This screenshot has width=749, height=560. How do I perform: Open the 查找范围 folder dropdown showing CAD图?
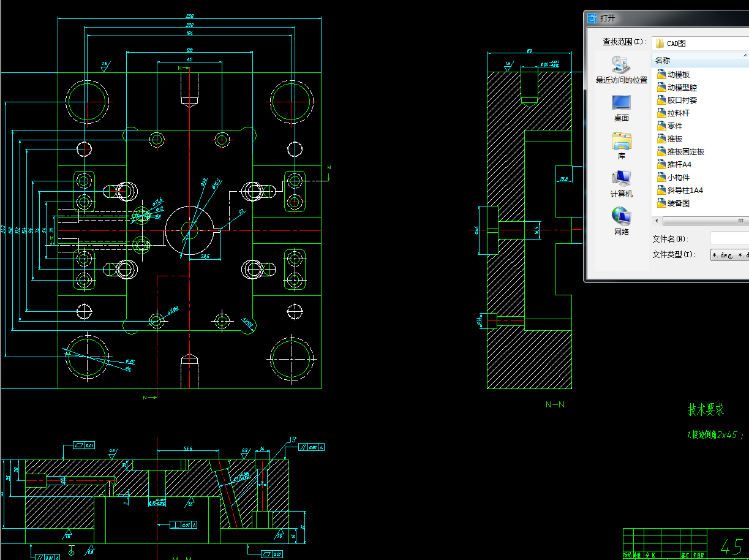(700, 43)
